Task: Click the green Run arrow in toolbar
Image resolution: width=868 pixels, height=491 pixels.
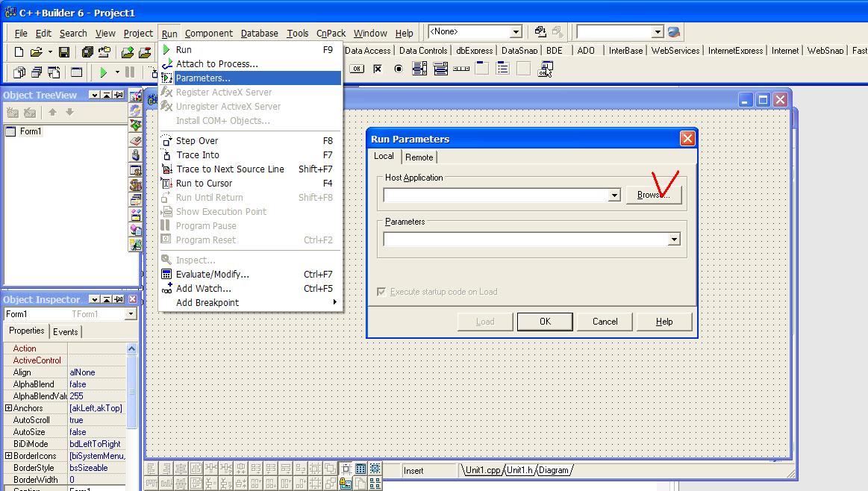Action: click(x=103, y=72)
